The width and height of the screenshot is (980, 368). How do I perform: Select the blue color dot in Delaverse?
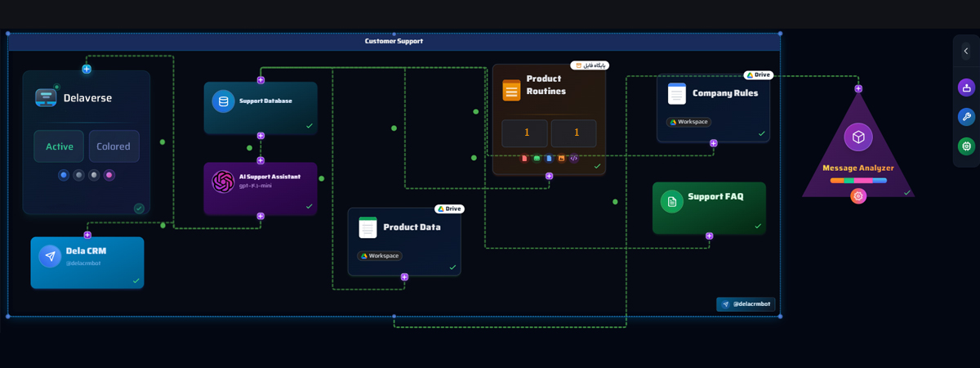(x=64, y=175)
